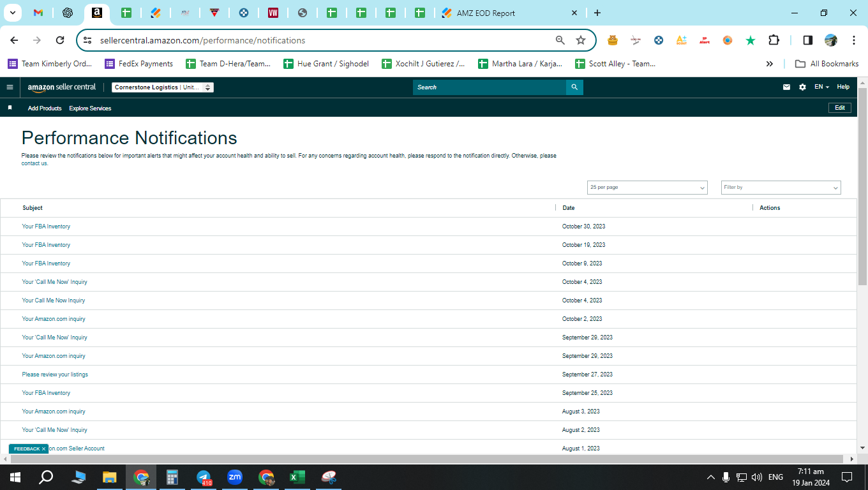Open File Explorer from the taskbar
The image size is (868, 490).
pos(110,477)
